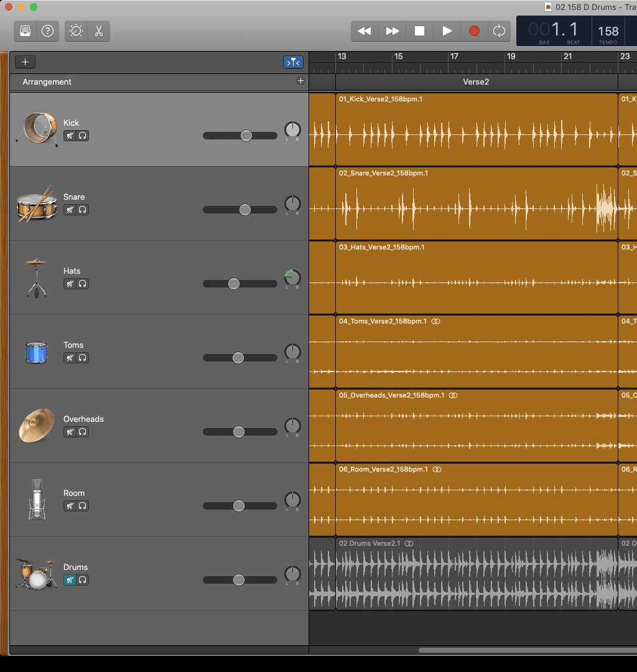Toggle the Catch playhead button
Viewport: 637px width, 672px height.
click(293, 62)
